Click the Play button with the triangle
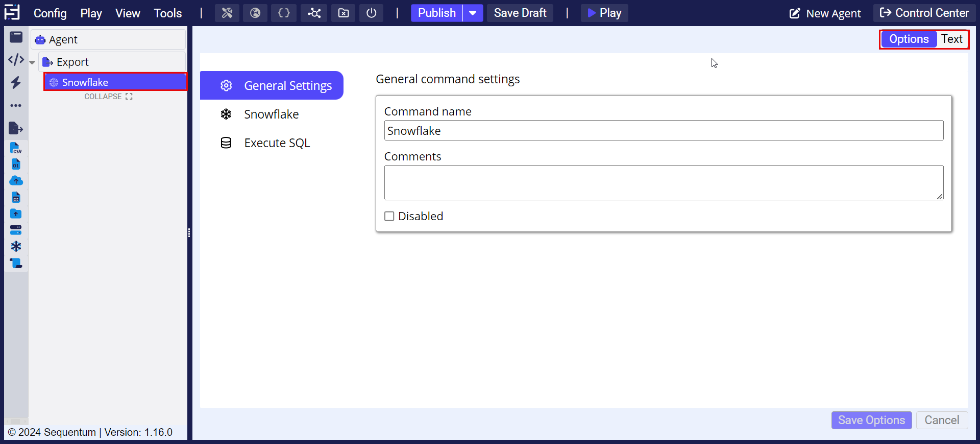Image resolution: width=980 pixels, height=444 pixels. coord(604,13)
